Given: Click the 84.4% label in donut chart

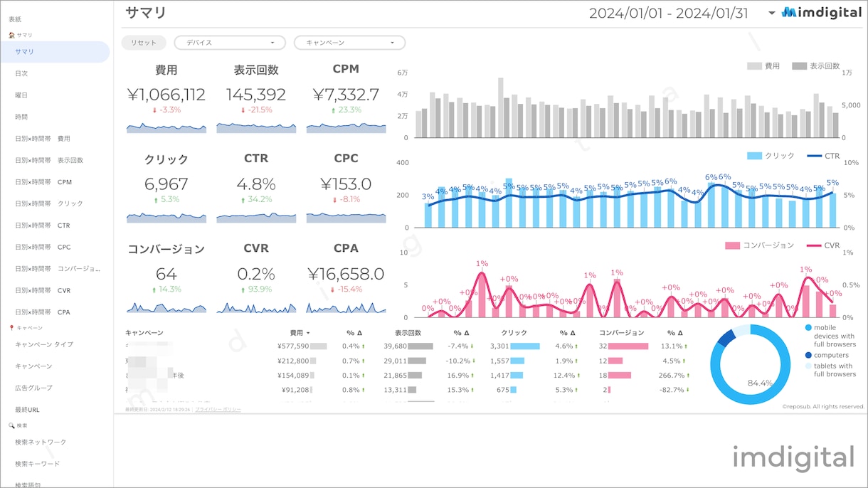Looking at the screenshot, I should click(760, 383).
